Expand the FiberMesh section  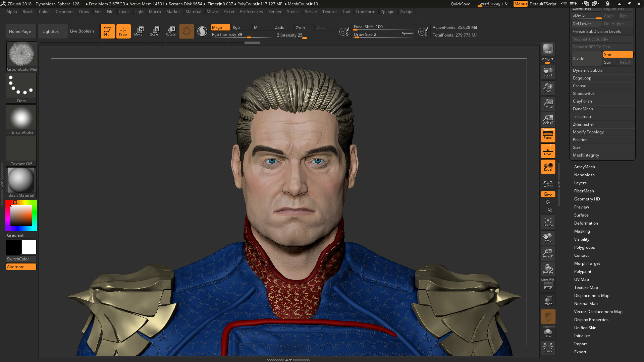584,191
